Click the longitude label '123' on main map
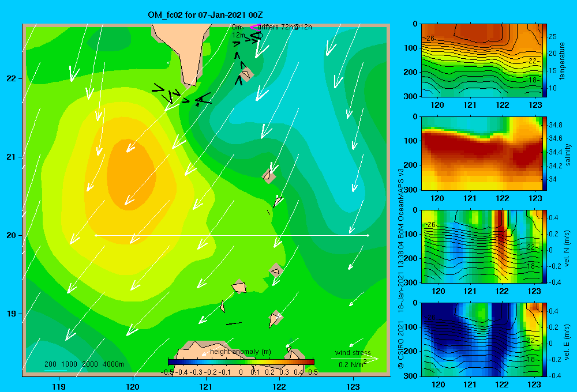The width and height of the screenshot is (577, 392). coord(353,387)
